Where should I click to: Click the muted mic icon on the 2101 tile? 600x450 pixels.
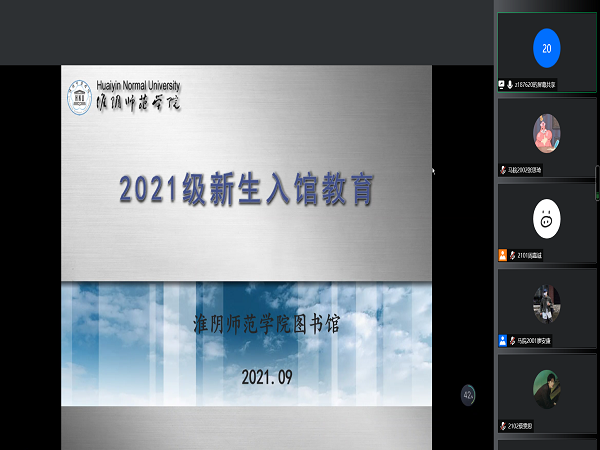tap(511, 255)
